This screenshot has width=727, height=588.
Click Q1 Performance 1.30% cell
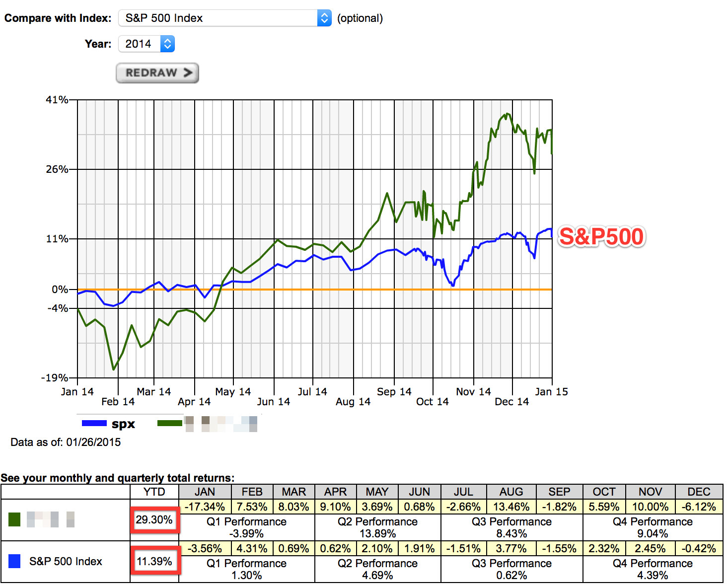(x=247, y=569)
